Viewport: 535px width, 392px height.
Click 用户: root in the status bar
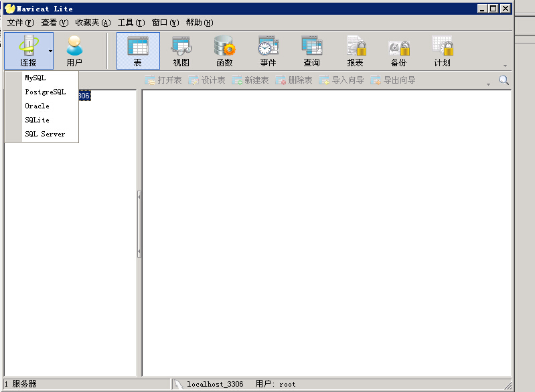pyautogui.click(x=275, y=384)
